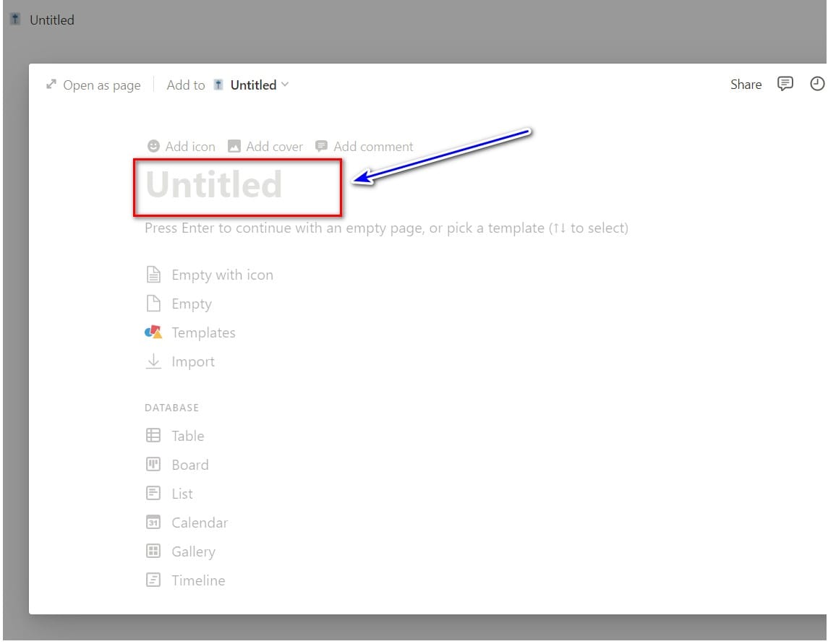Create a Board database
Screen dimensions: 828x644
pyautogui.click(x=177, y=465)
